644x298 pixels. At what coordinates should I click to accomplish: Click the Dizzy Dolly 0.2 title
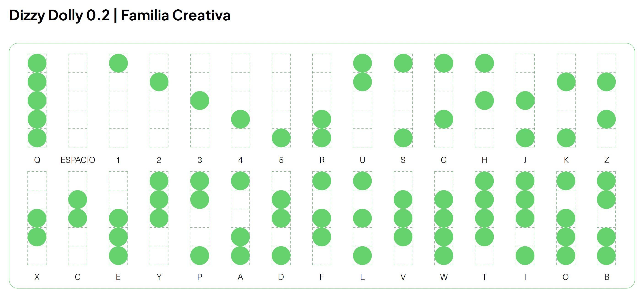pyautogui.click(x=60, y=16)
